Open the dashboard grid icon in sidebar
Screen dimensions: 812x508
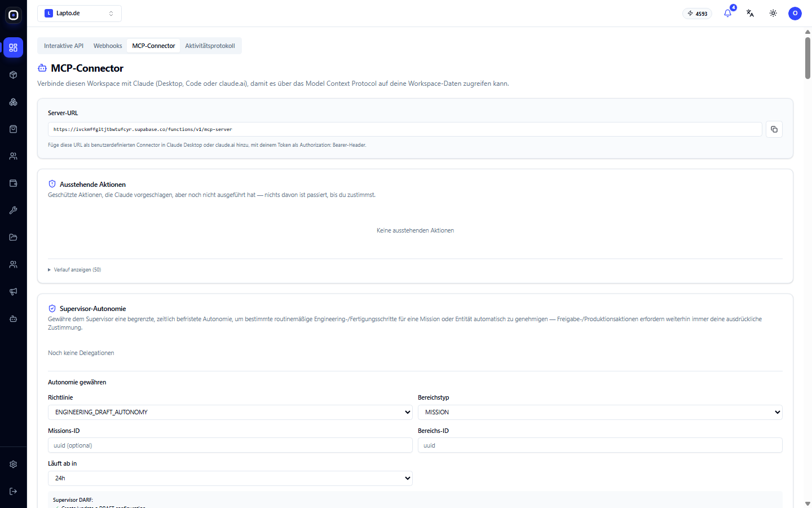tap(13, 47)
